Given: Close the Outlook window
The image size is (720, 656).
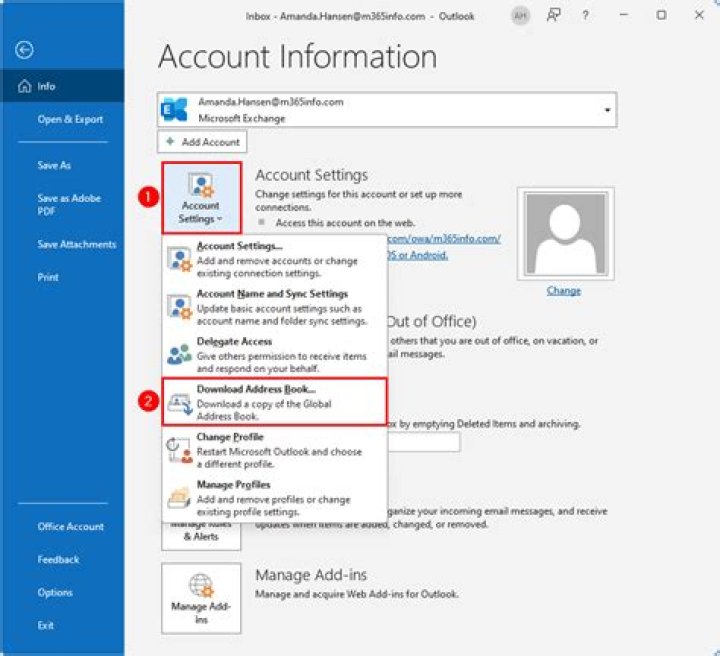Looking at the screenshot, I should (699, 15).
